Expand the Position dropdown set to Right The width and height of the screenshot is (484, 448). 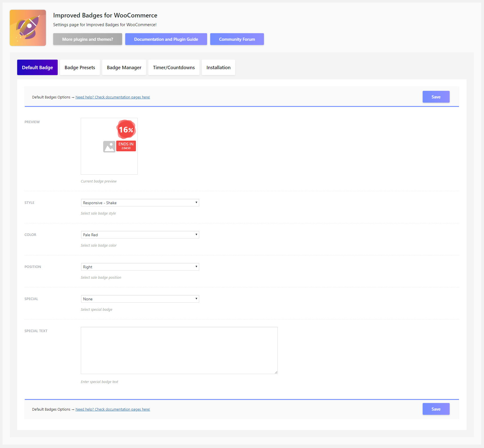pyautogui.click(x=140, y=267)
